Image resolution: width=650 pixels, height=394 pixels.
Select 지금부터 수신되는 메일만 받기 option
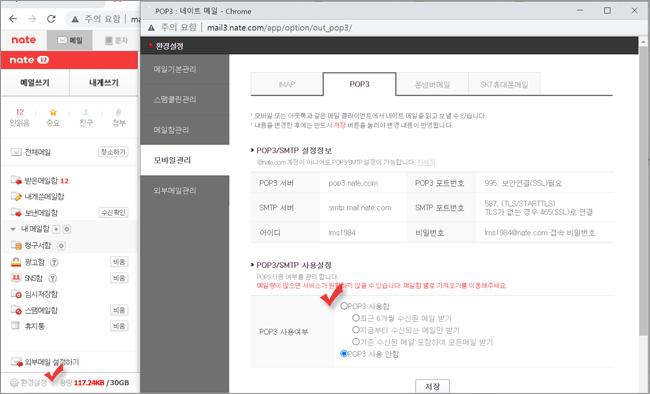coord(355,330)
